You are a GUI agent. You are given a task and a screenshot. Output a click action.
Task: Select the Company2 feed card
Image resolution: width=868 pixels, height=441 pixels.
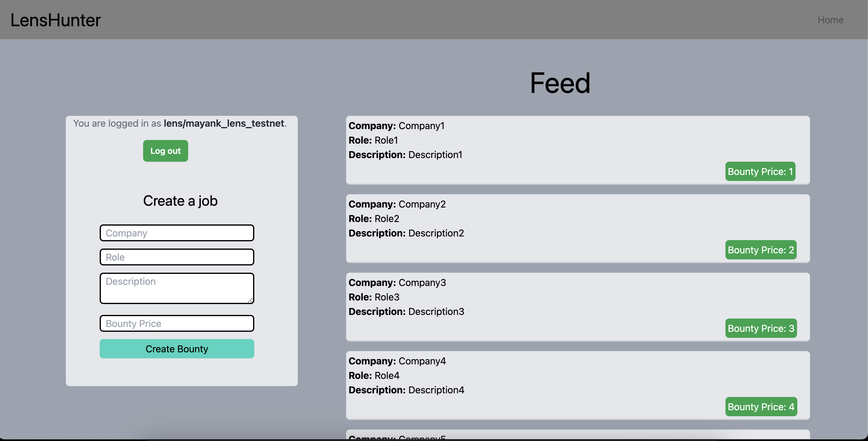[577, 228]
